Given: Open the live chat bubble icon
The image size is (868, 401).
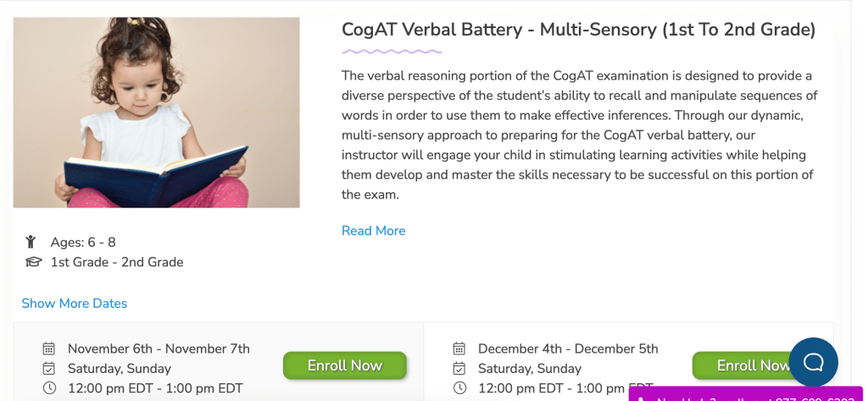Looking at the screenshot, I should [x=813, y=362].
